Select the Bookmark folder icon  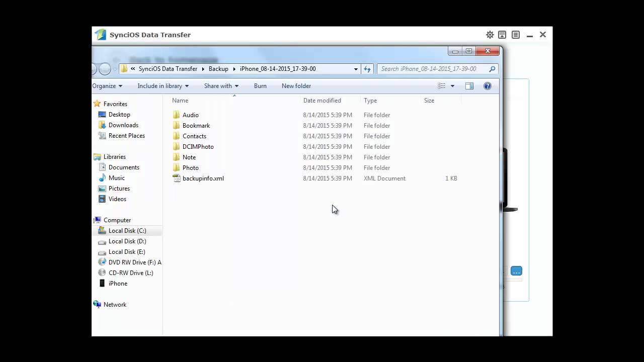coord(176,126)
